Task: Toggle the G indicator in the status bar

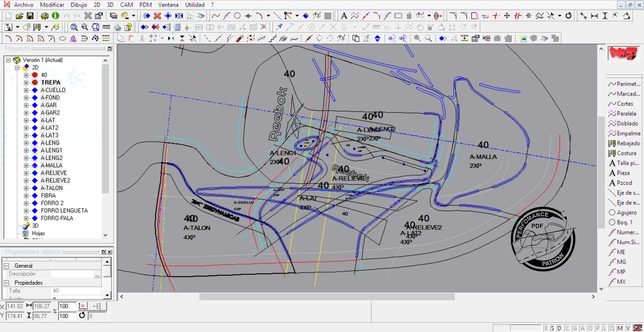Action: point(574,328)
